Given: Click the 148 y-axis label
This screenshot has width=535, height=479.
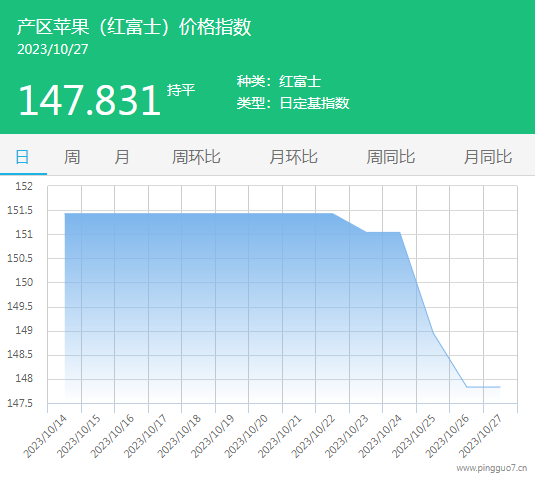Looking at the screenshot, I should click(24, 378).
